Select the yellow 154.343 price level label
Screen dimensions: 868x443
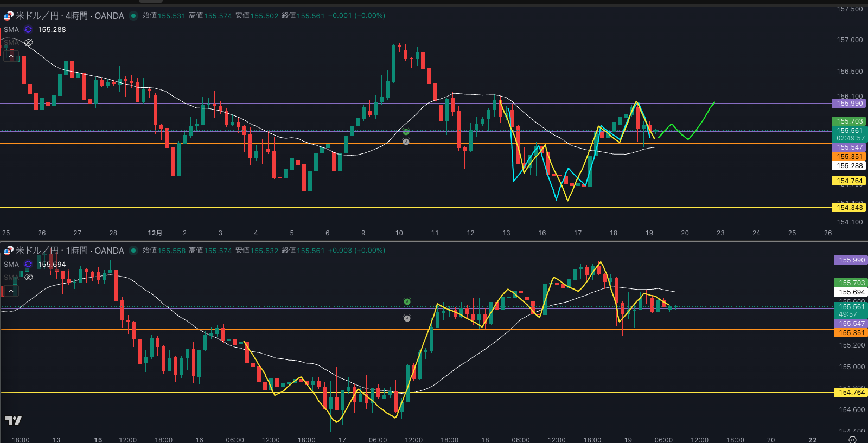coord(849,208)
